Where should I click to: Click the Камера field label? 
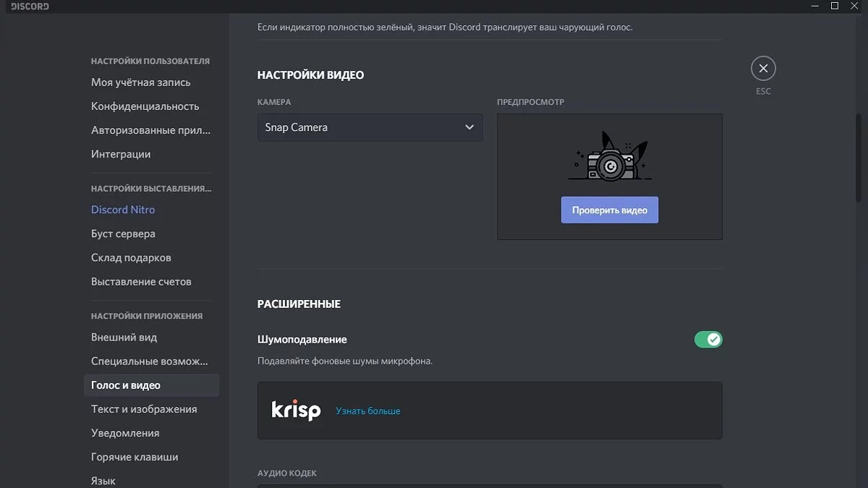click(x=274, y=102)
